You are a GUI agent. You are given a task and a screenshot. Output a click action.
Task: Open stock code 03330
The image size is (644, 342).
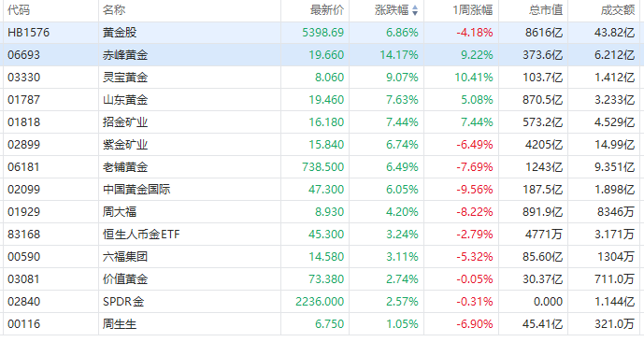pos(23,78)
